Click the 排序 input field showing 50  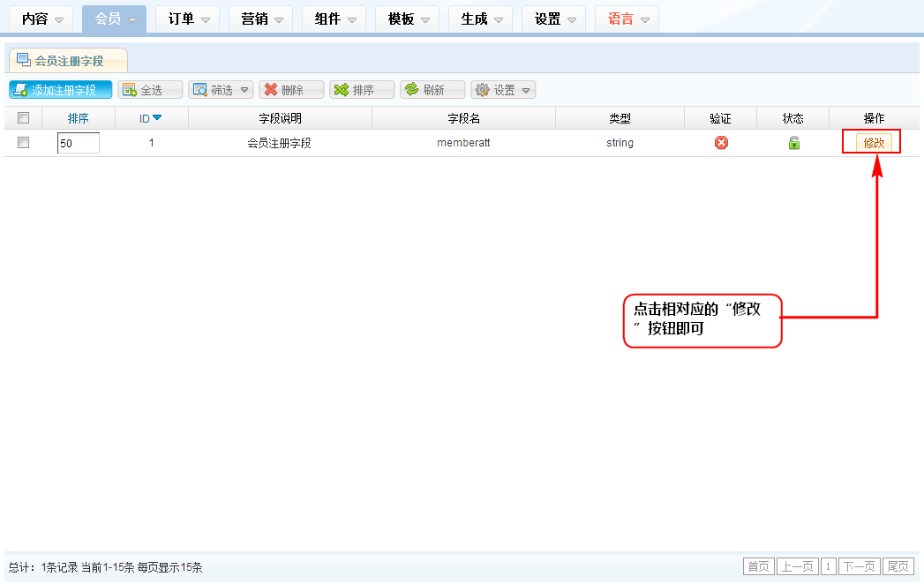[x=78, y=143]
